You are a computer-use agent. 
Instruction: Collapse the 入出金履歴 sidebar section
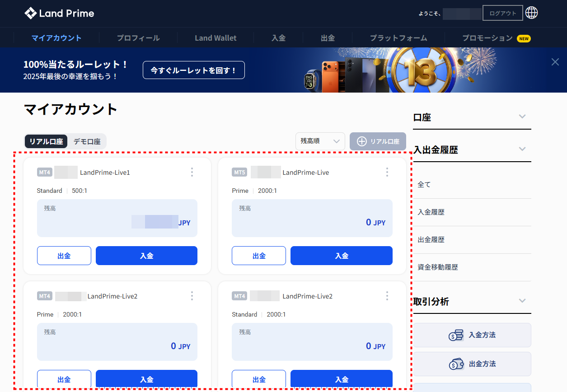pos(522,149)
